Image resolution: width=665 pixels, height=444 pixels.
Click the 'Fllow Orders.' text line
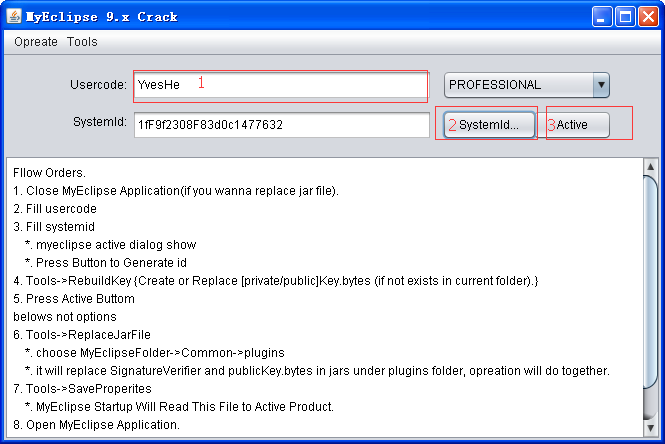click(49, 173)
